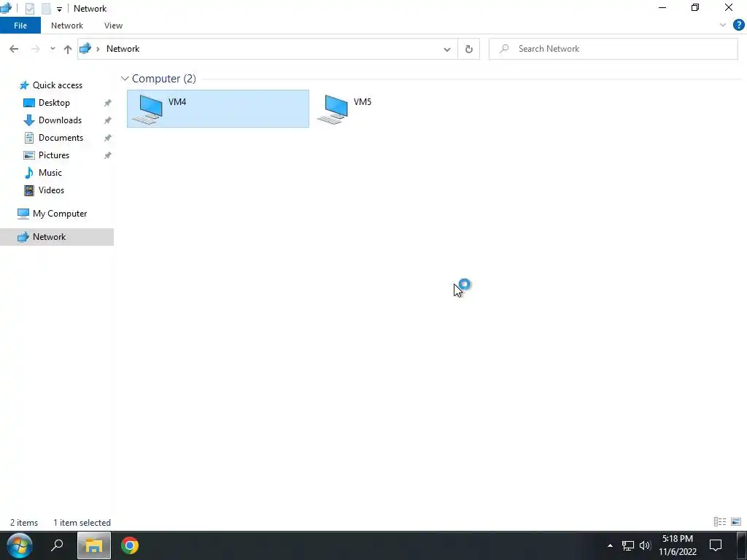This screenshot has height=560, width=747.
Task: Click the Show desktop strip
Action: [742, 545]
